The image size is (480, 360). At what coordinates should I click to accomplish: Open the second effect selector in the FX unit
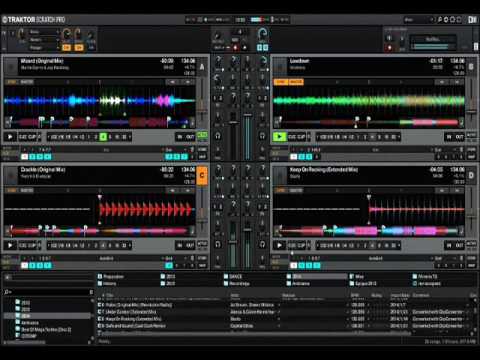(44, 40)
